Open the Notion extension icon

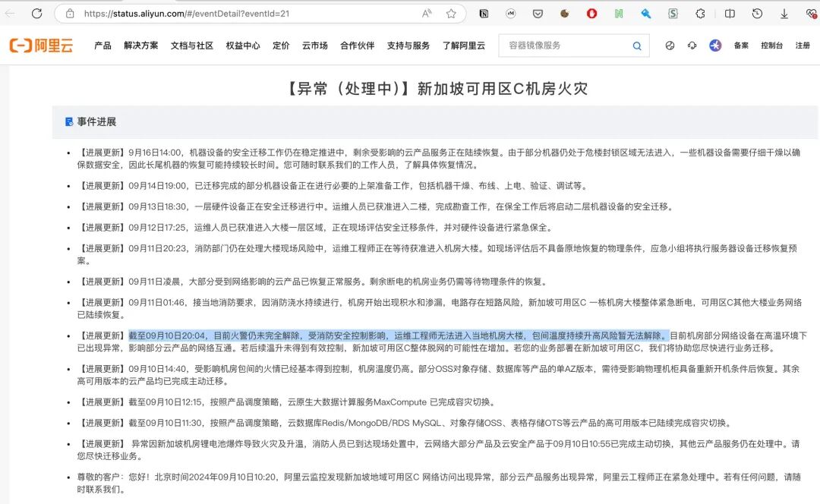484,14
